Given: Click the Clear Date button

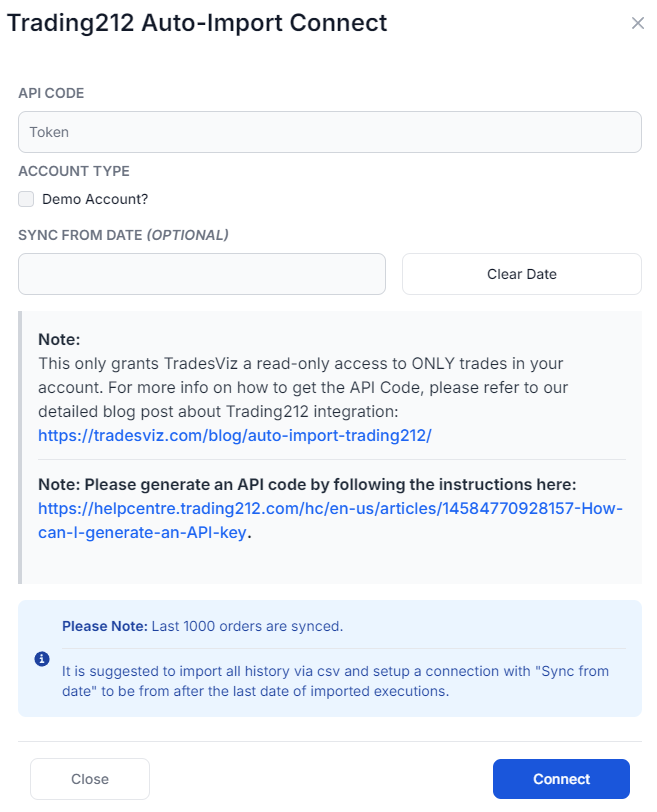Looking at the screenshot, I should (x=522, y=274).
